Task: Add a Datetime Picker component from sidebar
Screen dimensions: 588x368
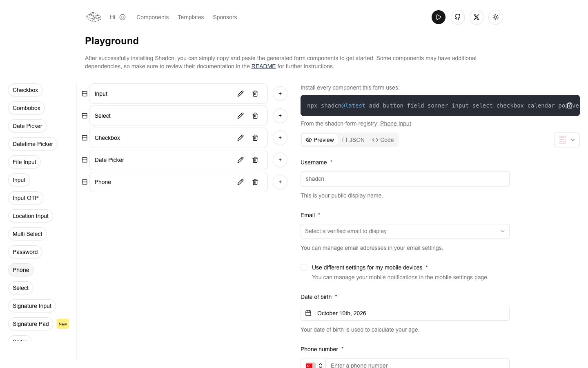Action: pos(33,144)
